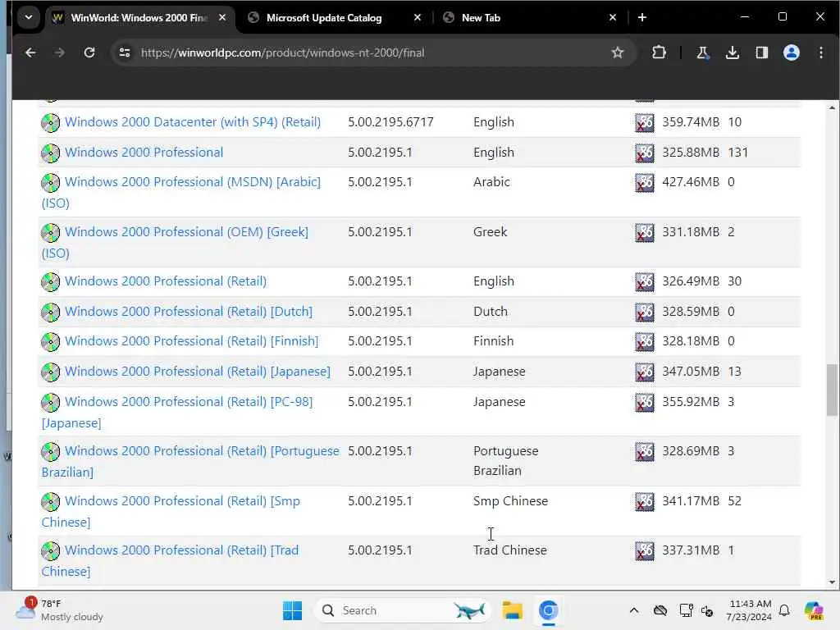
Task: Select the Portuguese Brazilian language text
Action: pos(505,461)
